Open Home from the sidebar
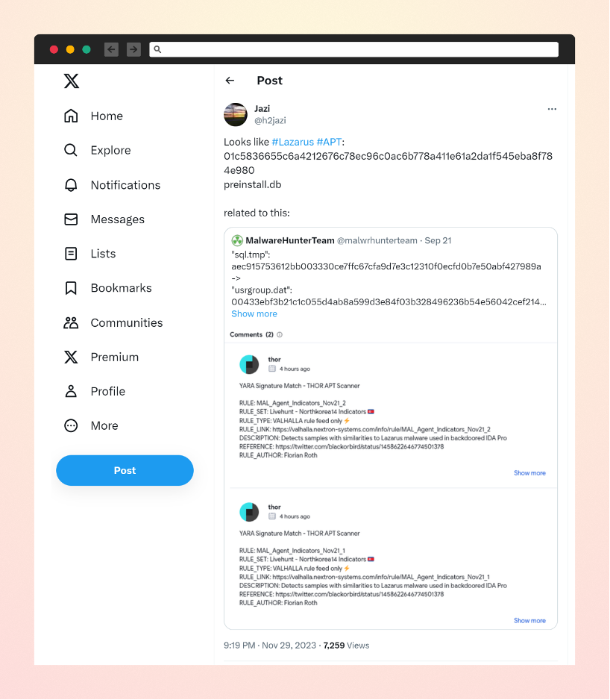 (x=93, y=116)
